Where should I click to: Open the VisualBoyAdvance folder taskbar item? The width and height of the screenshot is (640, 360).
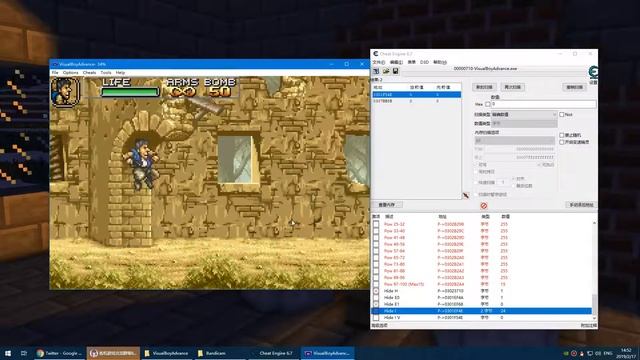pyautogui.click(x=166, y=353)
